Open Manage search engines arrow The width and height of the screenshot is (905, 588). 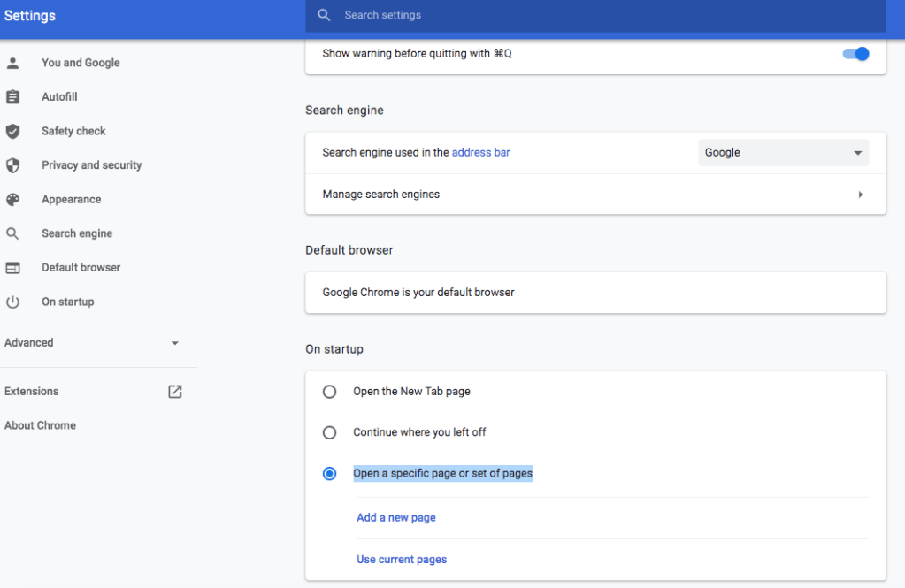pyautogui.click(x=860, y=195)
